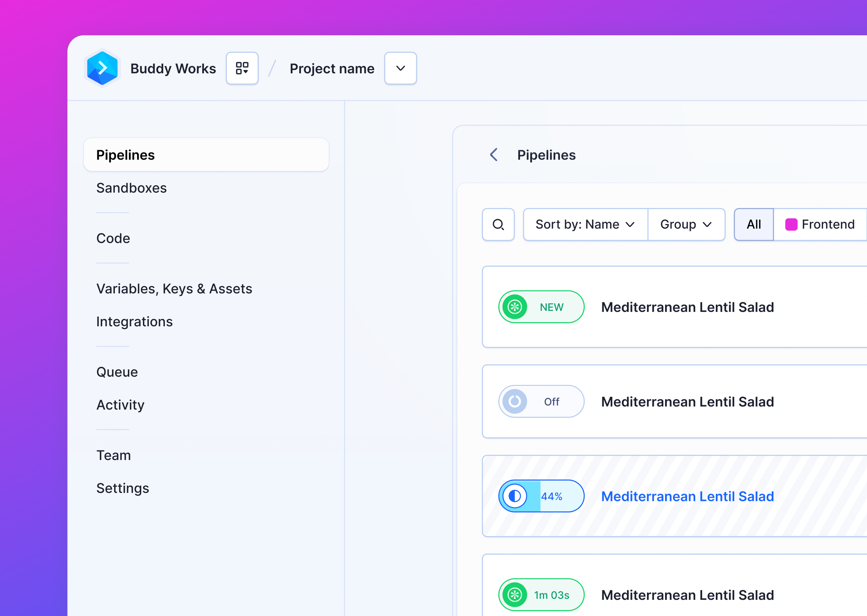
Task: Click the green icon in 1m 03s pill
Action: [515, 595]
